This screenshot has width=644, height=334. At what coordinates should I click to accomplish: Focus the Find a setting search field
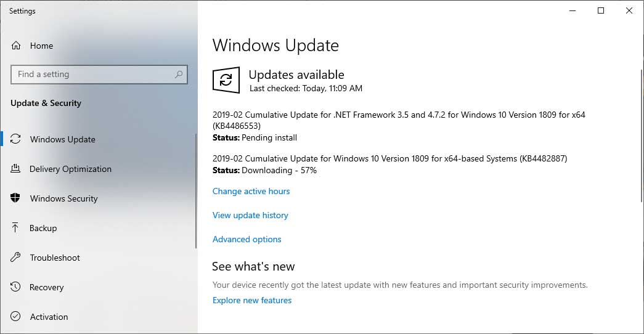(92, 75)
